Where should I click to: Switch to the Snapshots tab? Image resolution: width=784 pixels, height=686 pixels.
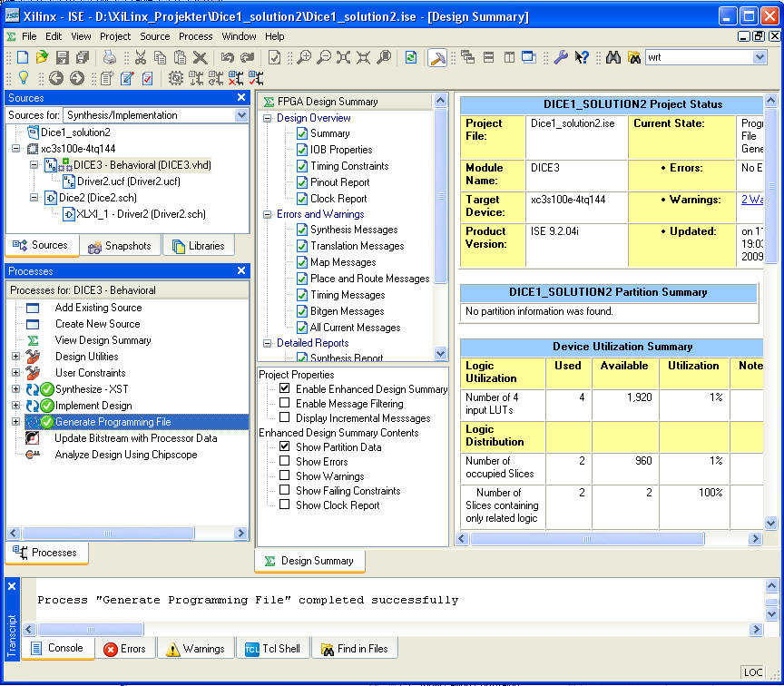[x=120, y=246]
